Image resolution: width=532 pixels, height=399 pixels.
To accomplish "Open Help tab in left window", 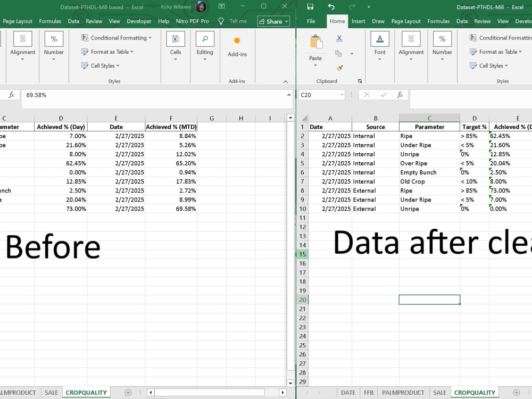I will (163, 21).
